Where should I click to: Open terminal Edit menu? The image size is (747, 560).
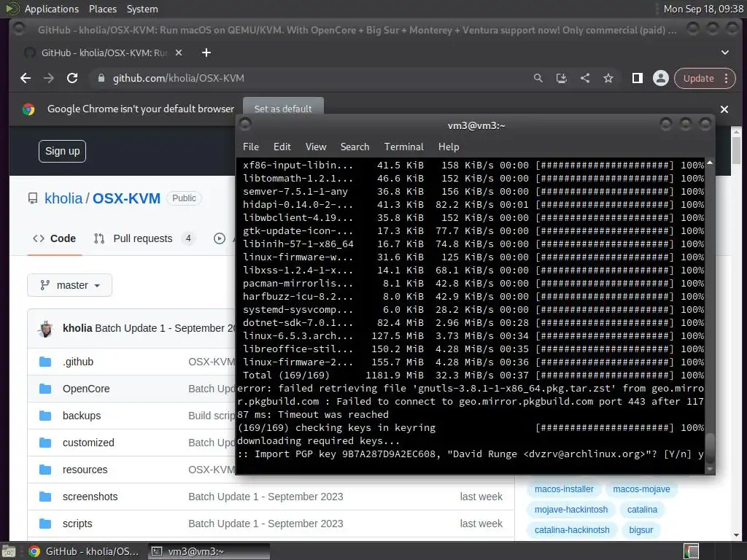pyautogui.click(x=282, y=147)
